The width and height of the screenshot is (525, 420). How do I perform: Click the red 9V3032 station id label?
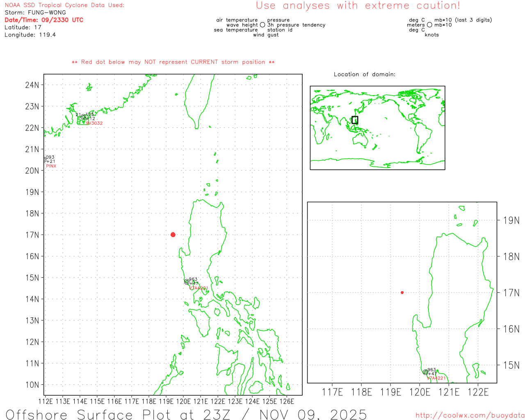[x=94, y=123]
